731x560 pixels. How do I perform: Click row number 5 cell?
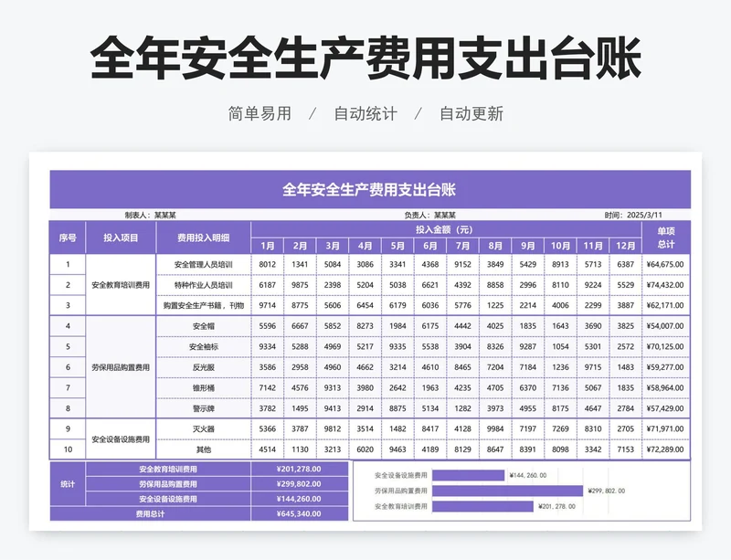[x=68, y=346]
